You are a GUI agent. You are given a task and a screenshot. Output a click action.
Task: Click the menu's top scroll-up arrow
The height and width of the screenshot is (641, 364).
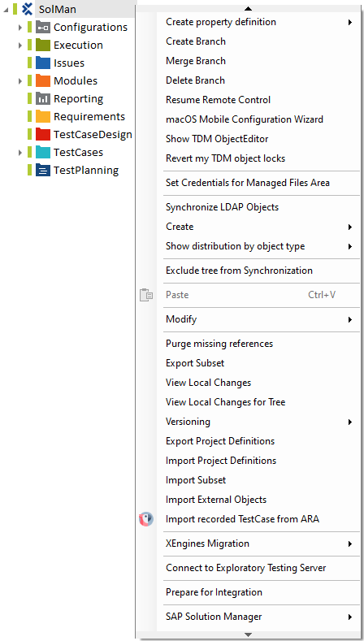tap(248, 9)
